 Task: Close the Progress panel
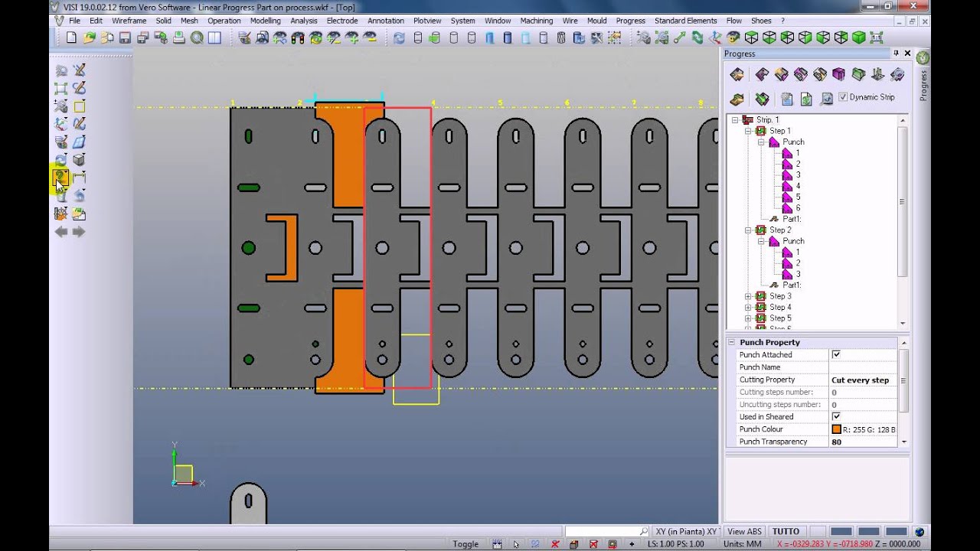click(x=907, y=54)
